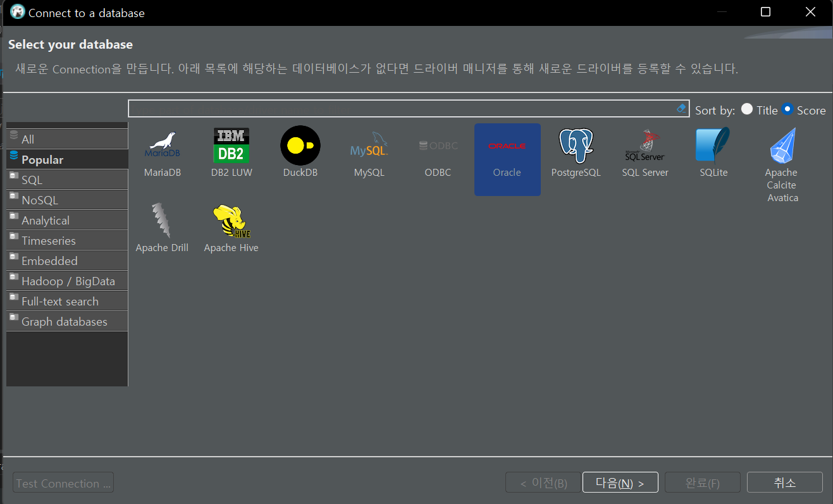
Task: Pick the PostgreSQL elephant icon
Action: point(576,152)
